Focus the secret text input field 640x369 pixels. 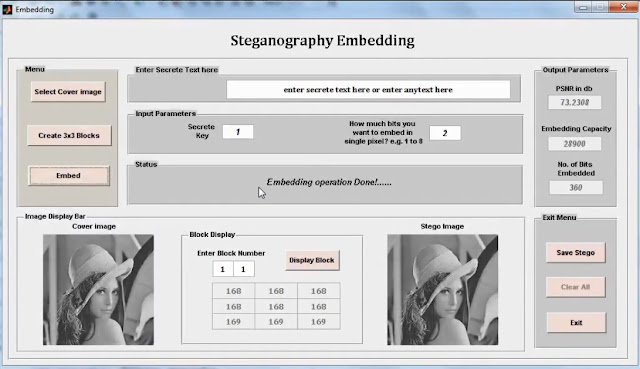coord(368,89)
